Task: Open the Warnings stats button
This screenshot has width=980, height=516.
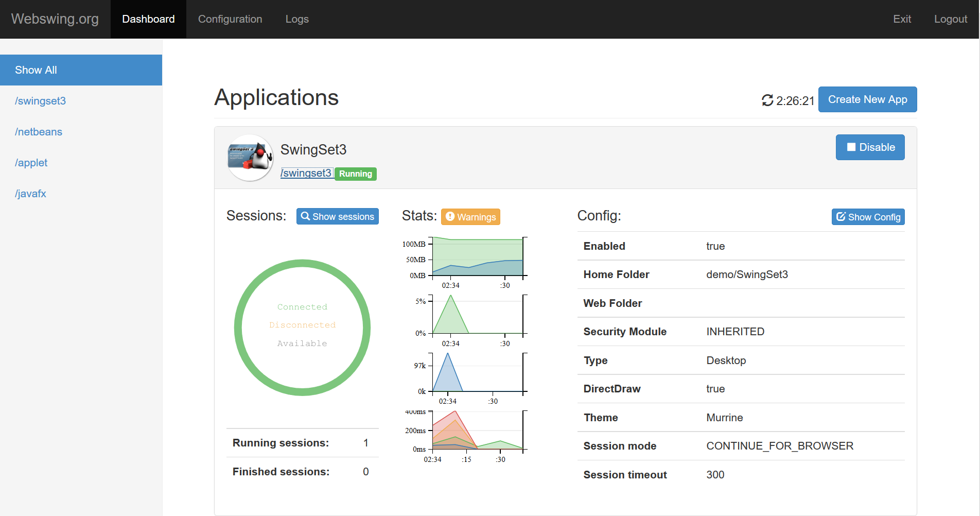Action: (x=470, y=217)
